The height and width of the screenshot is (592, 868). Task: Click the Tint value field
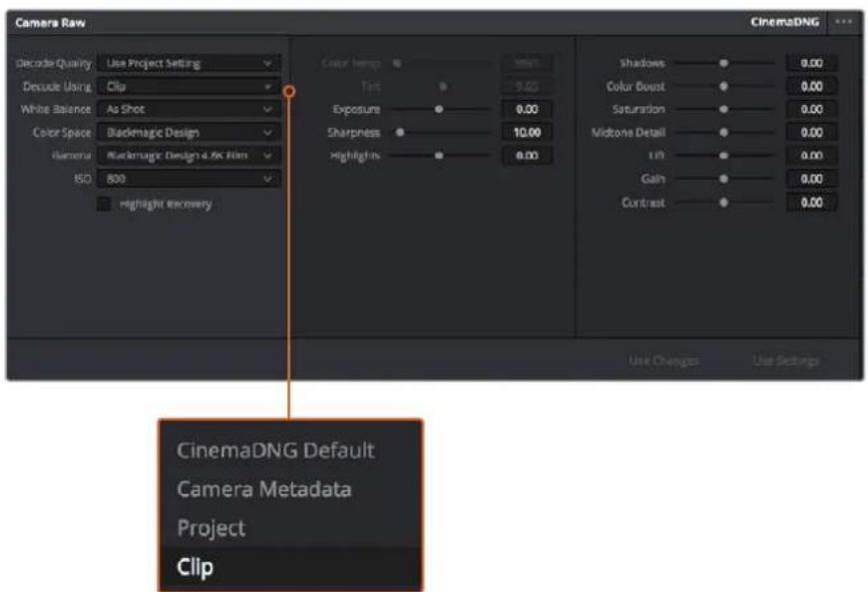[527, 87]
